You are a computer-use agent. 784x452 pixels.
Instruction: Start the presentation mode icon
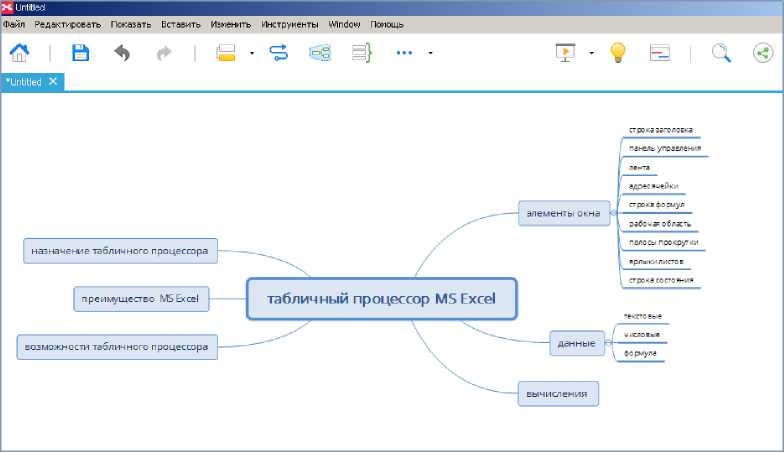(566, 52)
